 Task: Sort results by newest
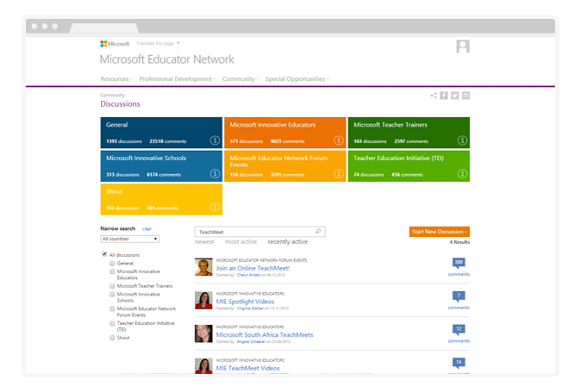(204, 242)
